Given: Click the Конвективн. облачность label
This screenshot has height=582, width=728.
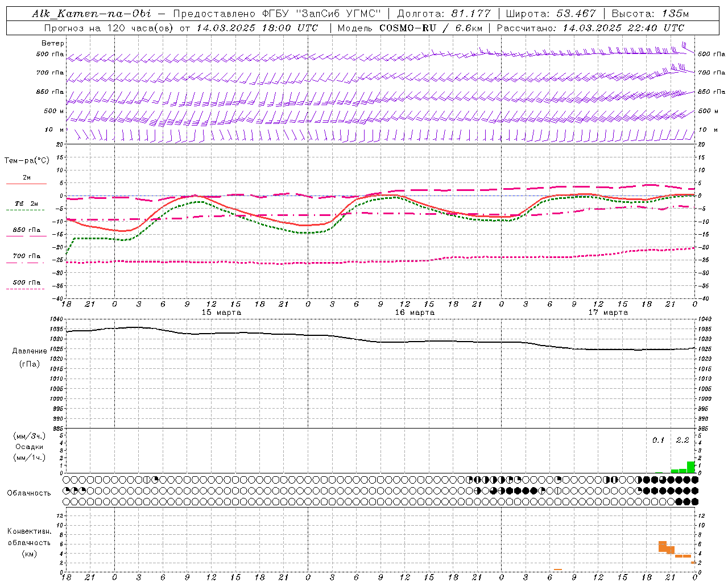Looking at the screenshot, I should pyautogui.click(x=29, y=537).
